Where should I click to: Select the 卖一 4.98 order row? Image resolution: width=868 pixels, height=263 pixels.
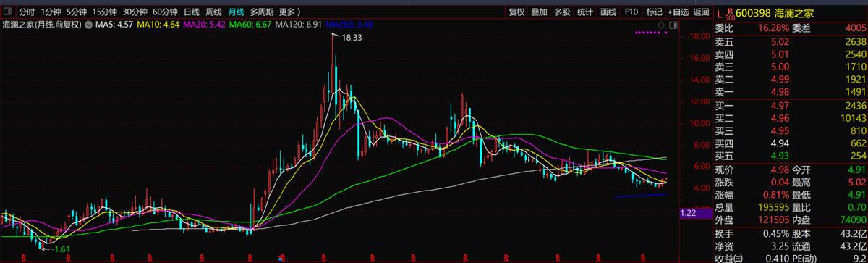click(790, 91)
